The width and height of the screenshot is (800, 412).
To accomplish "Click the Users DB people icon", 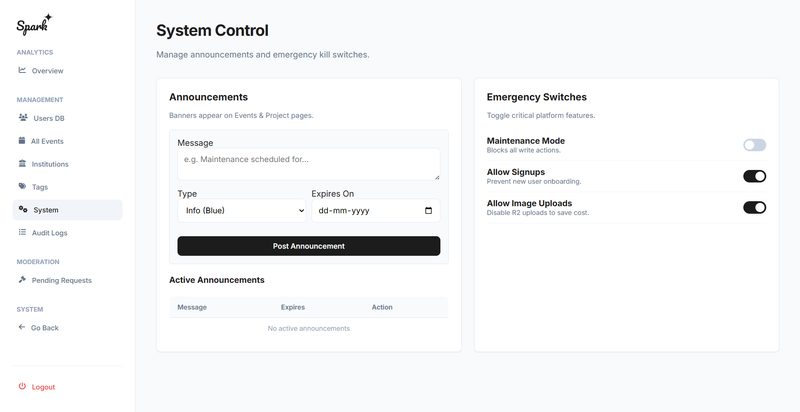I will click(23, 117).
